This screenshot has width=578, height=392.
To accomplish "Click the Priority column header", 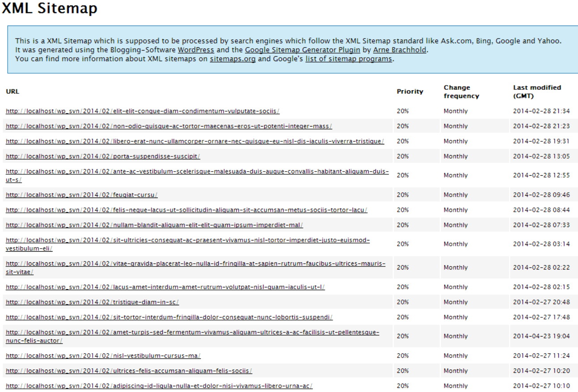I will click(x=410, y=92).
